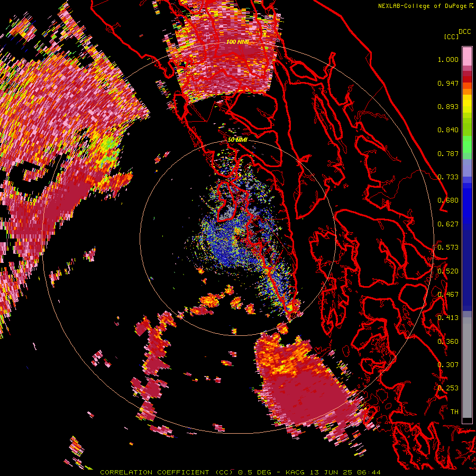This screenshot has height=476, width=476.
Task: Click the 0.573 legend value
Action: [x=448, y=248]
